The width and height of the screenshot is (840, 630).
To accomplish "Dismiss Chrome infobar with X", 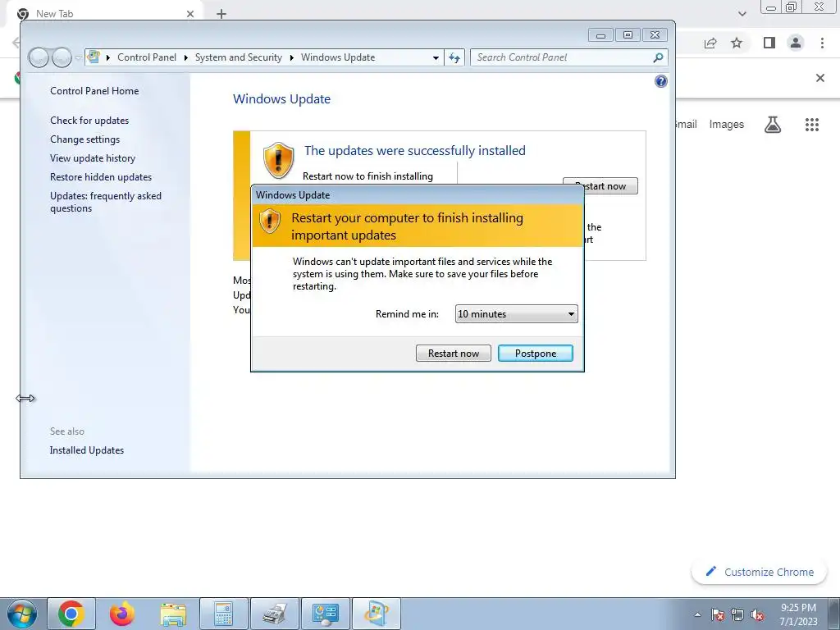I will [x=819, y=78].
